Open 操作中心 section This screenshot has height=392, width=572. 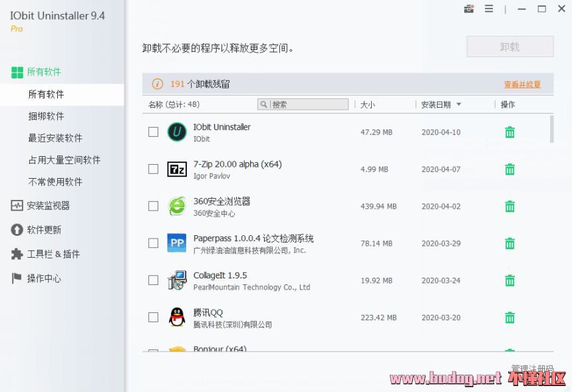pos(44,278)
